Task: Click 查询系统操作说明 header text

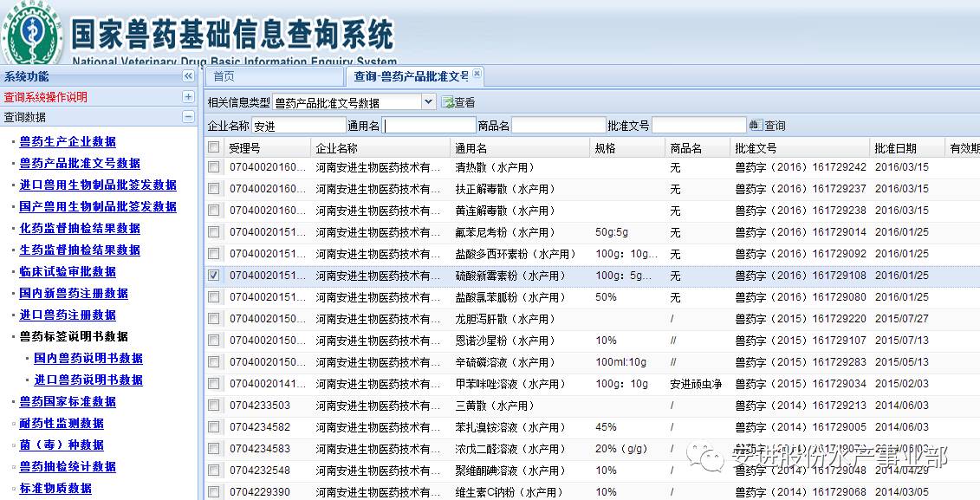Action: point(46,97)
